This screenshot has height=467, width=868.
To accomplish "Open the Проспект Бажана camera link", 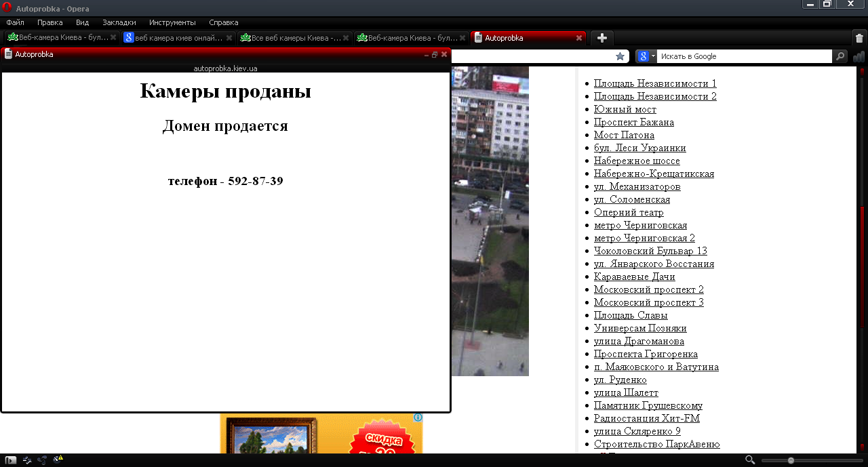I will point(634,122).
